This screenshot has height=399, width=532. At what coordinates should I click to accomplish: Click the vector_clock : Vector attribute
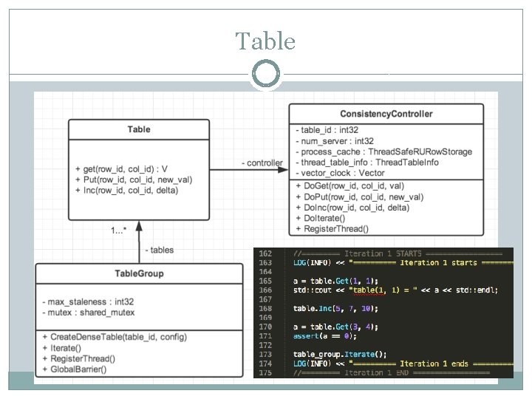[340, 173]
